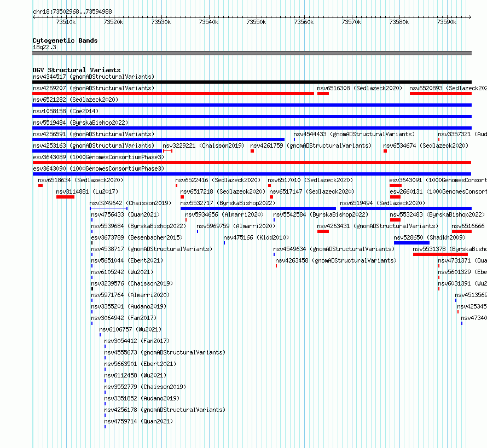Click the nsv4256591 gnomAD variant label
Screen dimensions: 487x448
click(94, 134)
